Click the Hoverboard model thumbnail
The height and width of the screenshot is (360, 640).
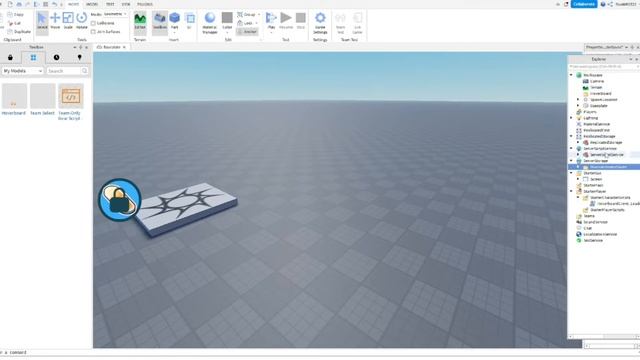[x=14, y=96]
